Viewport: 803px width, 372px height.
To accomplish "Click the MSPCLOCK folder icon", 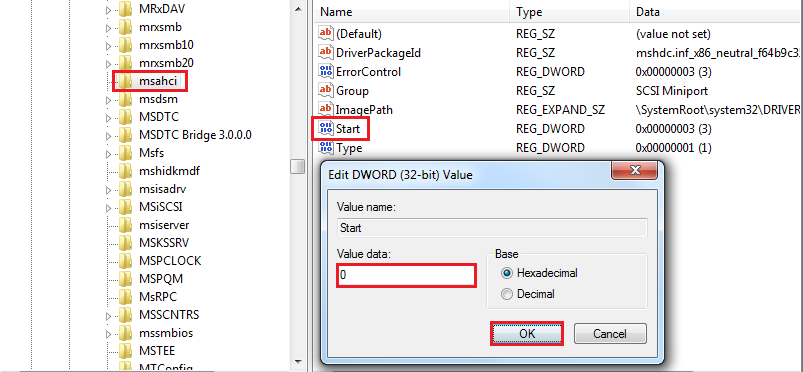I will [125, 261].
